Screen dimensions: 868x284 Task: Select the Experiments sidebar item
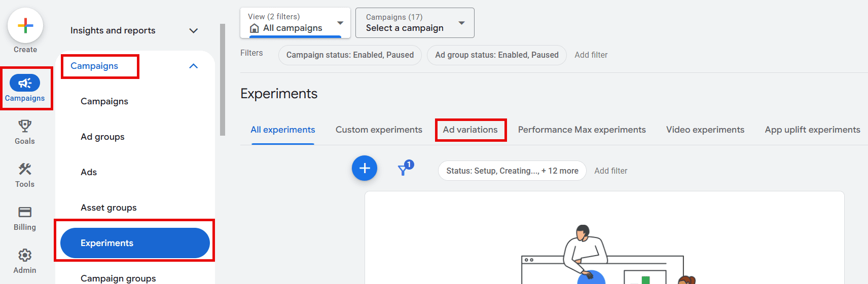point(135,243)
